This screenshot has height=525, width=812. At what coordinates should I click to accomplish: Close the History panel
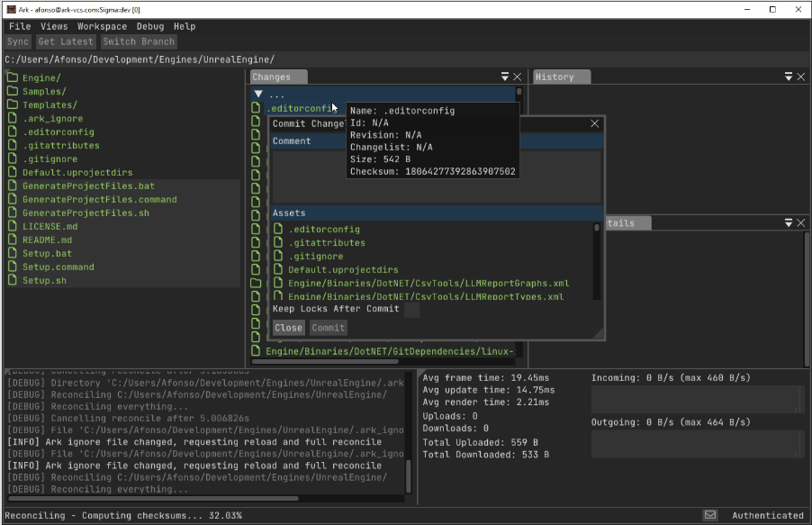click(801, 77)
